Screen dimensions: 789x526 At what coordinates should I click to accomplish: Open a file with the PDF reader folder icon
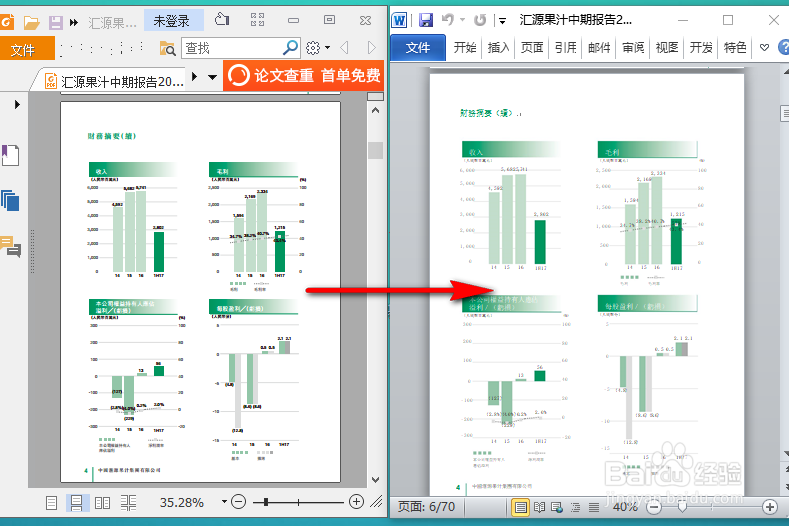pos(31,22)
